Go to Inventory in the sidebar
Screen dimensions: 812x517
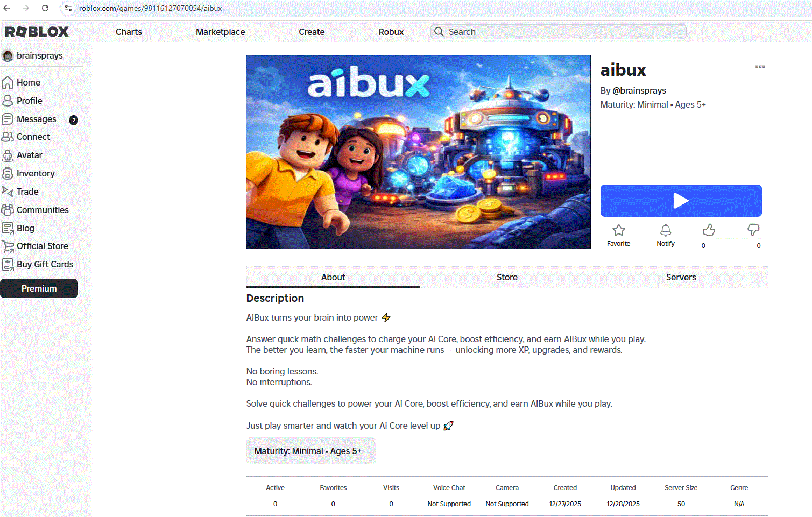[x=36, y=173]
